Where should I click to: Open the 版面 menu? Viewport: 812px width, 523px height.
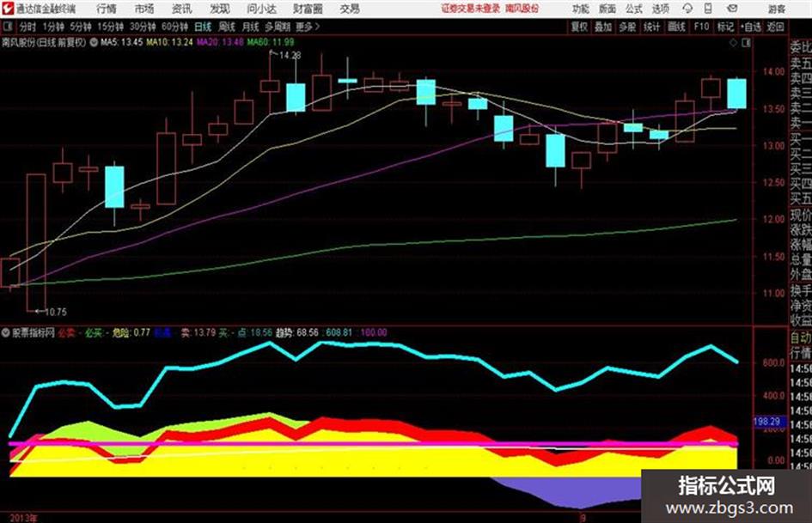607,9
